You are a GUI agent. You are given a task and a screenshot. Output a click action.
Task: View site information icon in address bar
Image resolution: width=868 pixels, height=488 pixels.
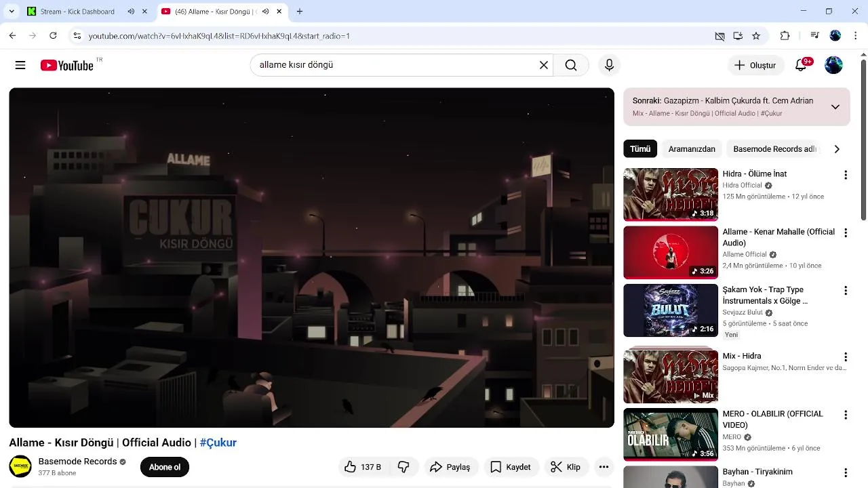point(77,36)
